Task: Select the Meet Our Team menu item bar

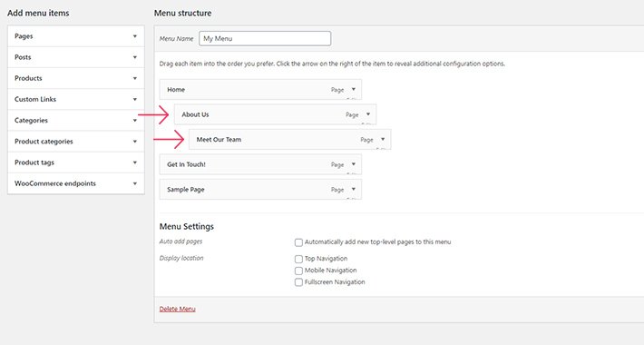Action: coord(290,140)
